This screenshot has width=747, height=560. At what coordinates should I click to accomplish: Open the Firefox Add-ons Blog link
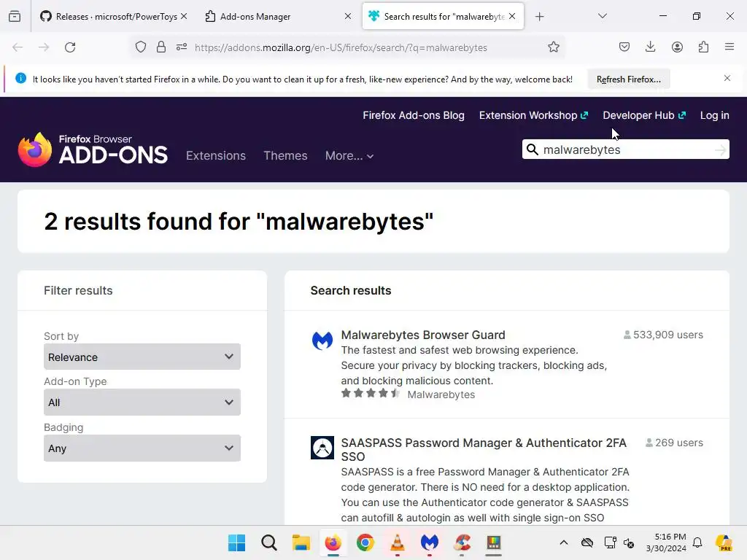tap(414, 115)
